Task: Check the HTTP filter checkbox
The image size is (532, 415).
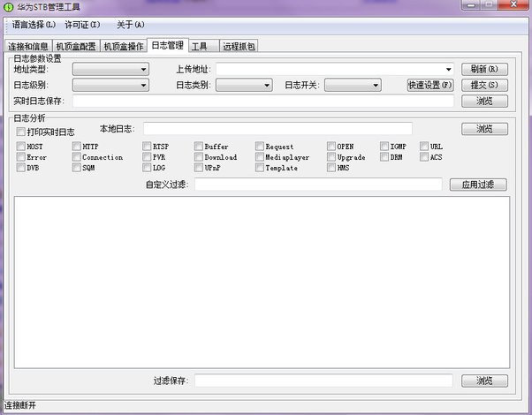Action: tap(77, 146)
